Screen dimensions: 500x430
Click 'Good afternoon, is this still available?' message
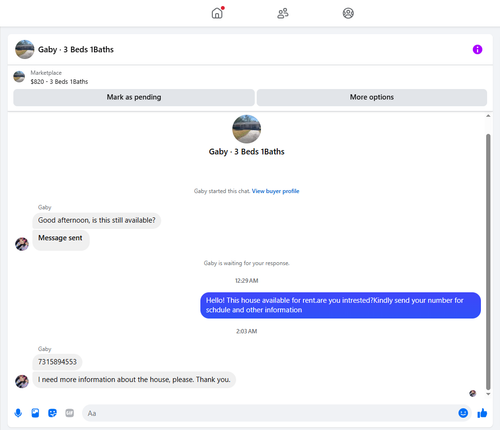(x=97, y=220)
